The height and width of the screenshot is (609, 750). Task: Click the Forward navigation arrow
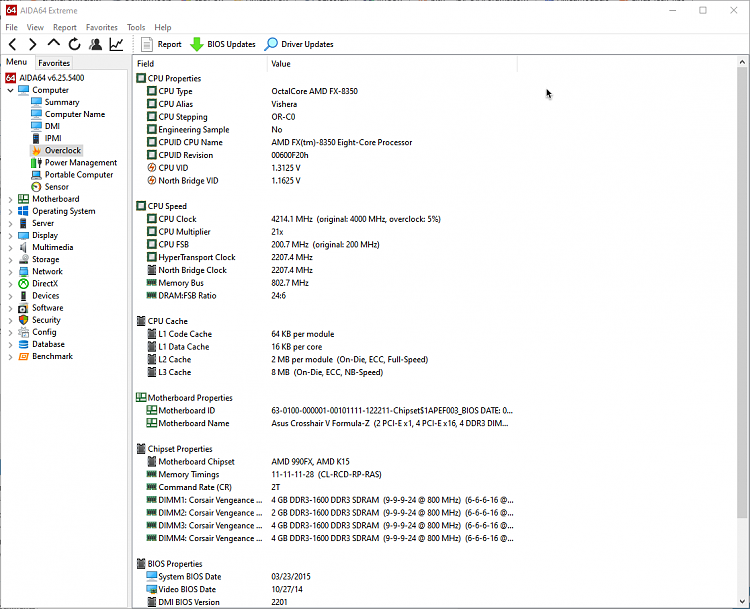coord(33,44)
